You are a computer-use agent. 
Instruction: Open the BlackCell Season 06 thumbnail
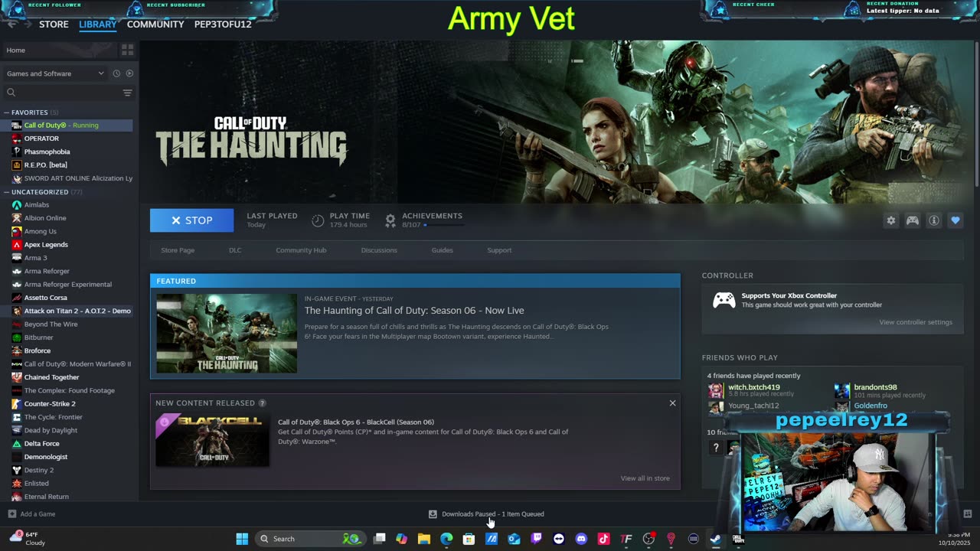tap(212, 441)
